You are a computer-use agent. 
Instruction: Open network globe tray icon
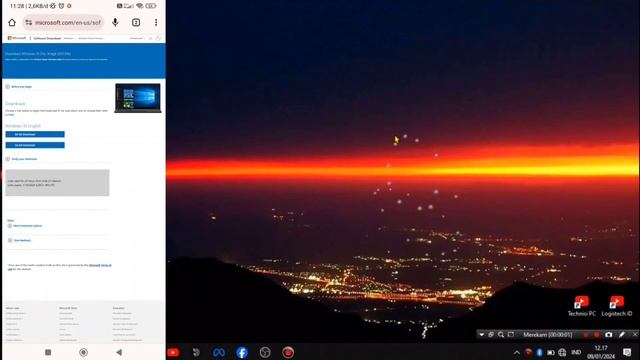click(562, 352)
